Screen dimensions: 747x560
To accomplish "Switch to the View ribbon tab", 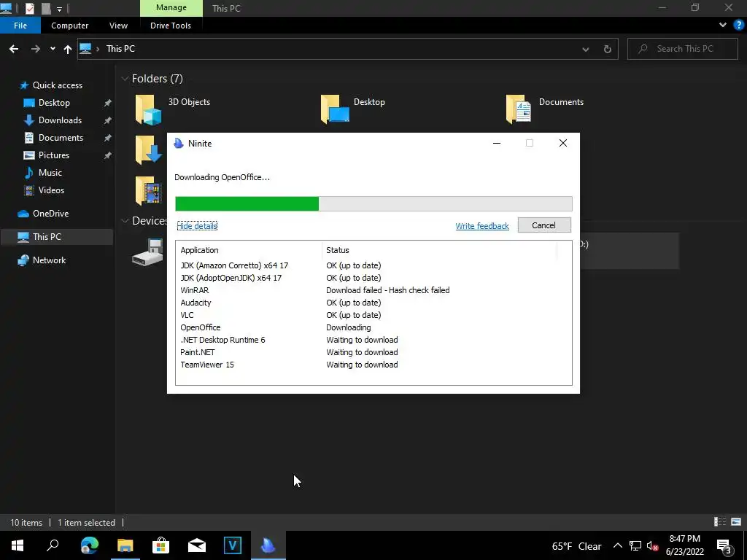I will (118, 26).
